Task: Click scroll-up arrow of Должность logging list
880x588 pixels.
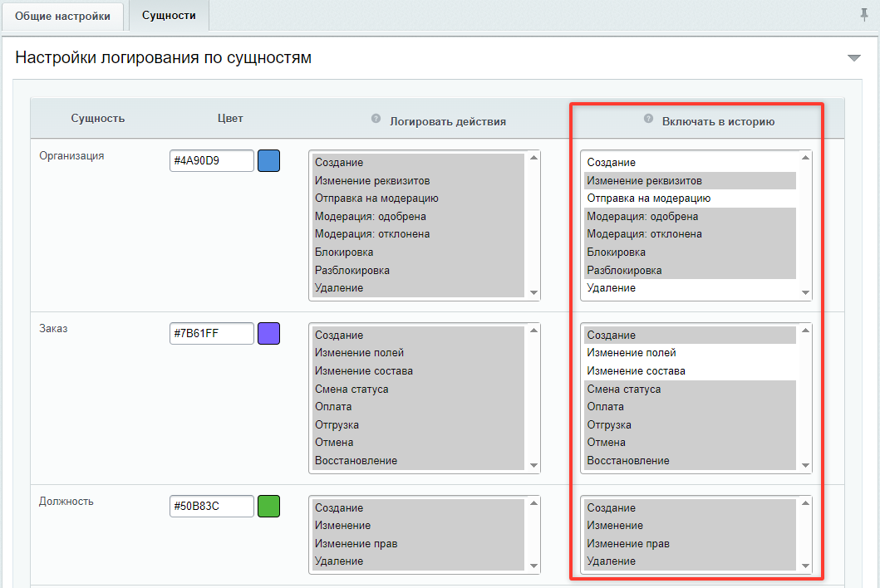Action: pos(533,503)
